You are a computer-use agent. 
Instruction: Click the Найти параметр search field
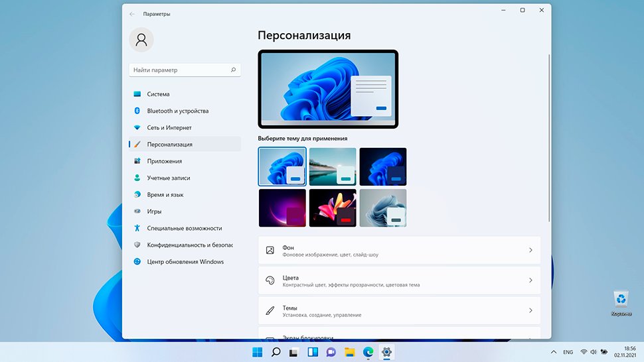[179, 70]
